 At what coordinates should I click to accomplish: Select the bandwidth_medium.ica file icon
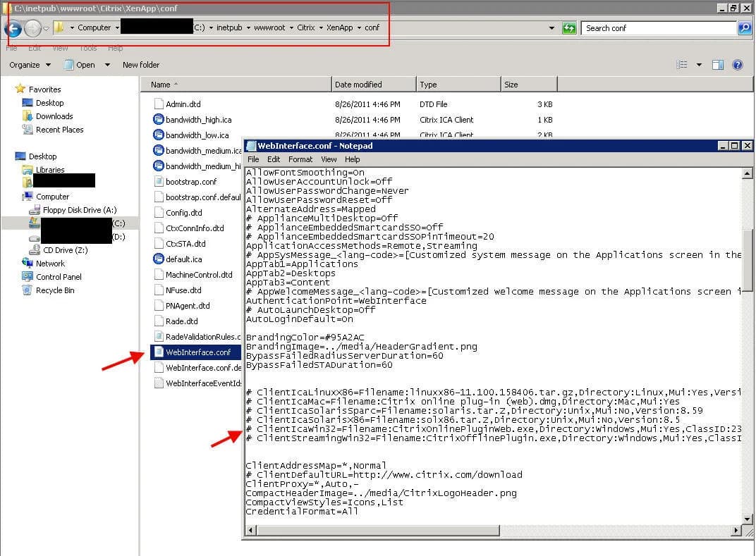(x=158, y=150)
